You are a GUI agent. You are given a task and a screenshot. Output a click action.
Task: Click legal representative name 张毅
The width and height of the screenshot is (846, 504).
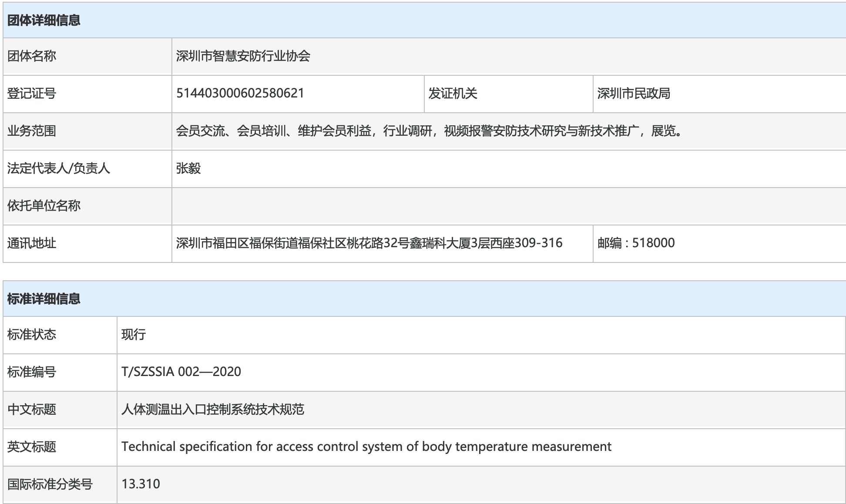[188, 168]
